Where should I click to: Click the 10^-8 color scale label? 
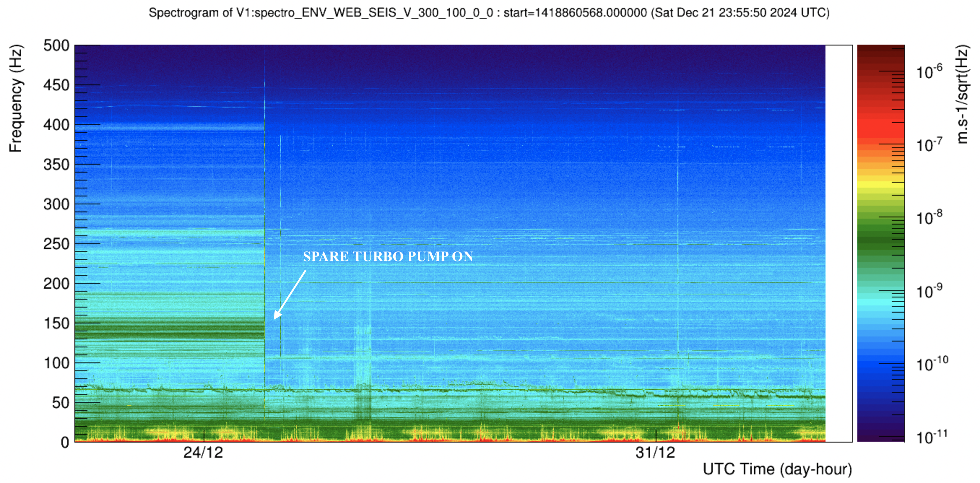(x=929, y=218)
